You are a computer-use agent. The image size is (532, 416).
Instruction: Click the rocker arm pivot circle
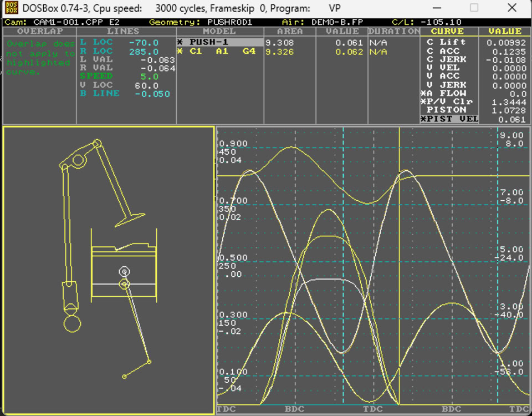78,161
